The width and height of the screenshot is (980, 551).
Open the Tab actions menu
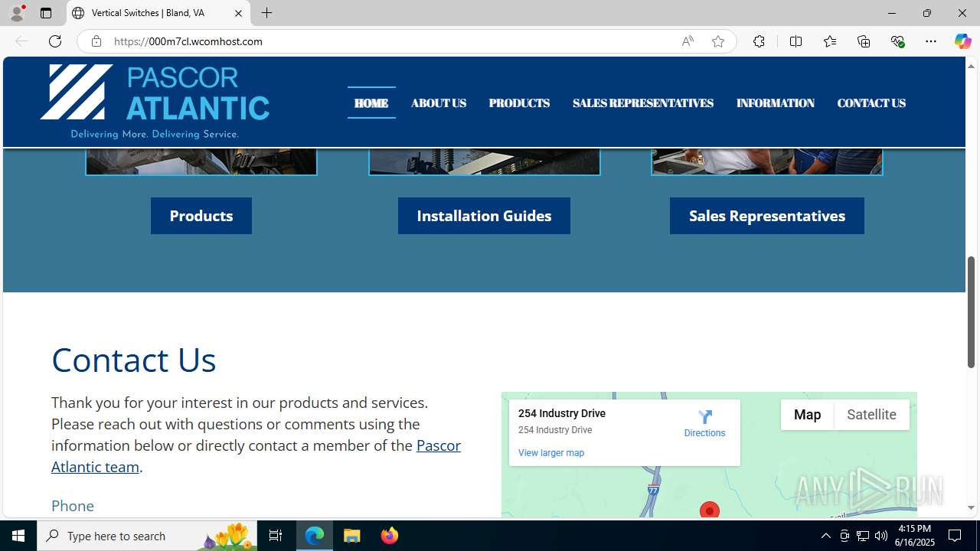coord(46,13)
